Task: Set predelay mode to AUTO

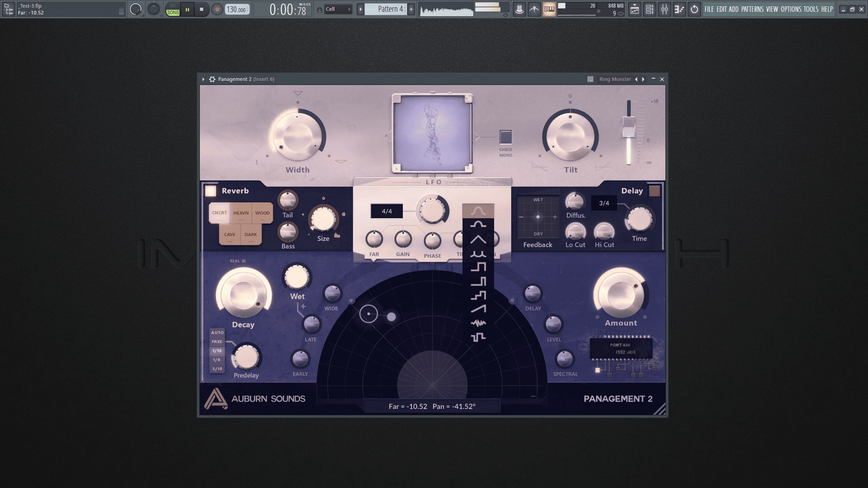Action: coord(217,333)
